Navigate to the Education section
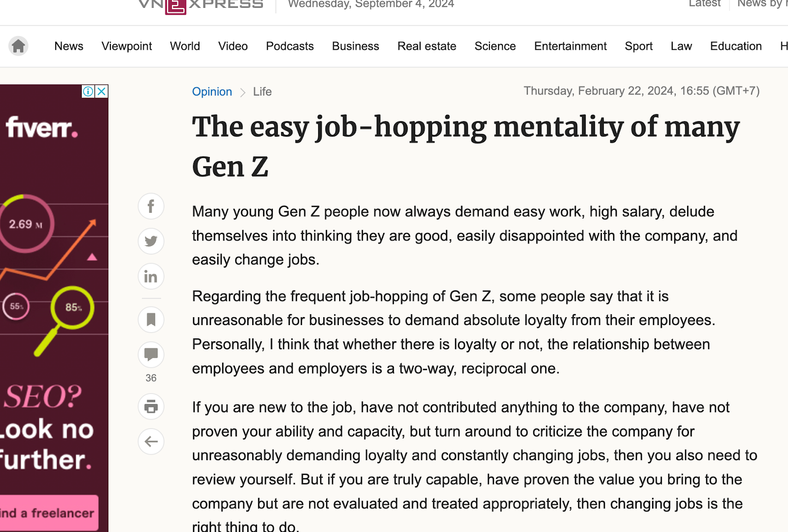The width and height of the screenshot is (788, 532). 735,46
